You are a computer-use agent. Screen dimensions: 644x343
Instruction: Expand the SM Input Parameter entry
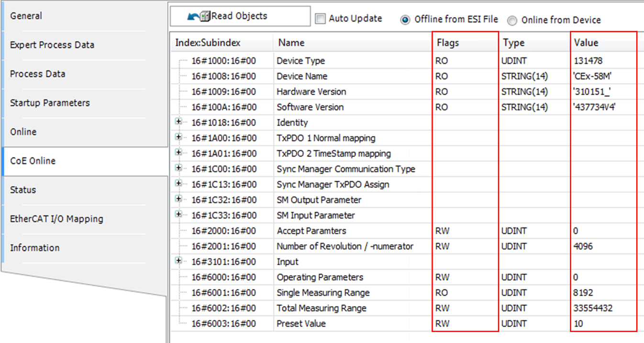[x=179, y=215]
